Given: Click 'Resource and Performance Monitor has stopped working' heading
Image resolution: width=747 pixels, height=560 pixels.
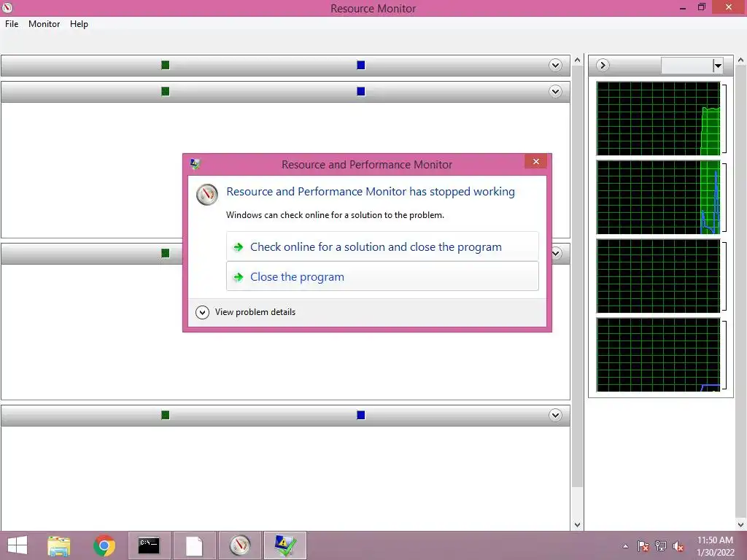Looking at the screenshot, I should click(370, 192).
